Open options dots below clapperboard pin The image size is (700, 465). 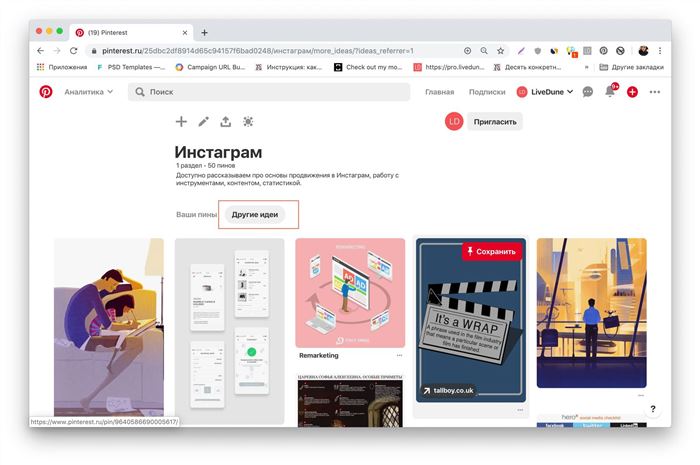(x=520, y=410)
